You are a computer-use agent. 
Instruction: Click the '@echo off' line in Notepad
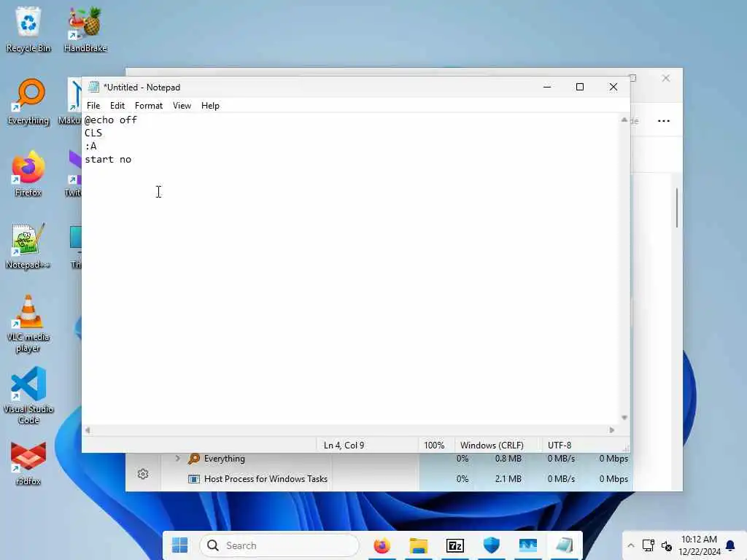[x=111, y=120]
